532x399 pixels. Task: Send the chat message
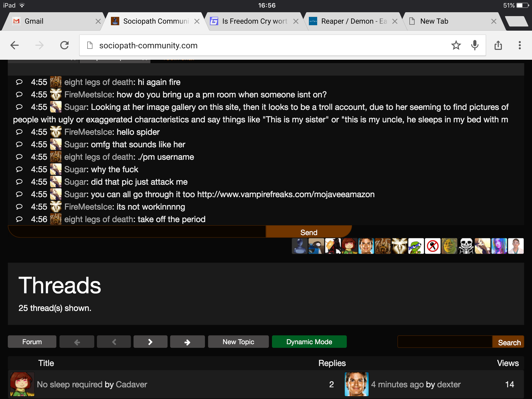(309, 232)
